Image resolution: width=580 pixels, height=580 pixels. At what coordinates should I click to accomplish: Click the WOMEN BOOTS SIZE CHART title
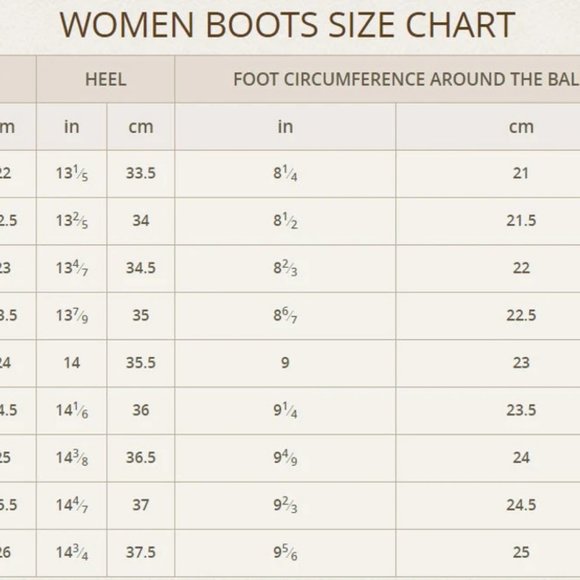click(x=287, y=25)
